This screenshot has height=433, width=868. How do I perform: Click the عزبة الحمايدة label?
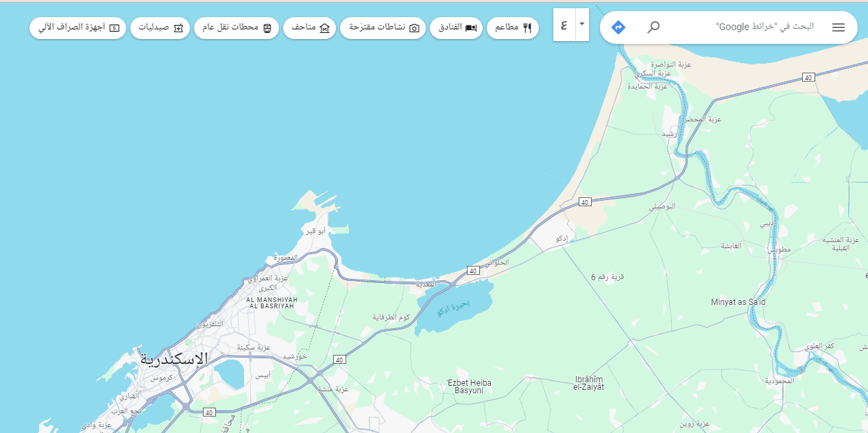coord(648,86)
